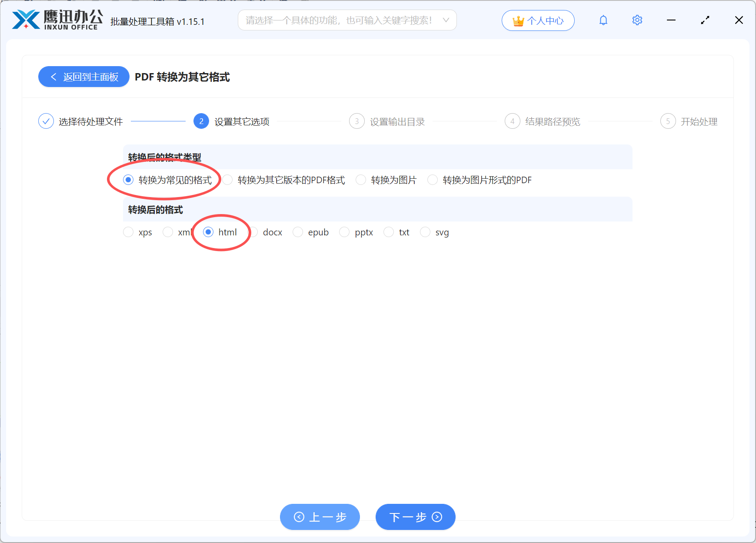Open the notification bell
The height and width of the screenshot is (543, 756).
pyautogui.click(x=603, y=20)
